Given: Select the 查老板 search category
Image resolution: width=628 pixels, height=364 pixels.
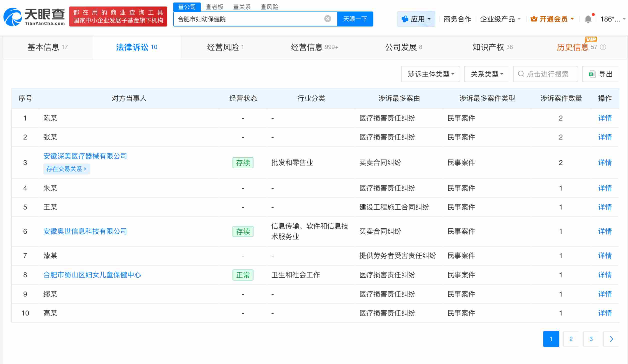Looking at the screenshot, I should (x=214, y=7).
